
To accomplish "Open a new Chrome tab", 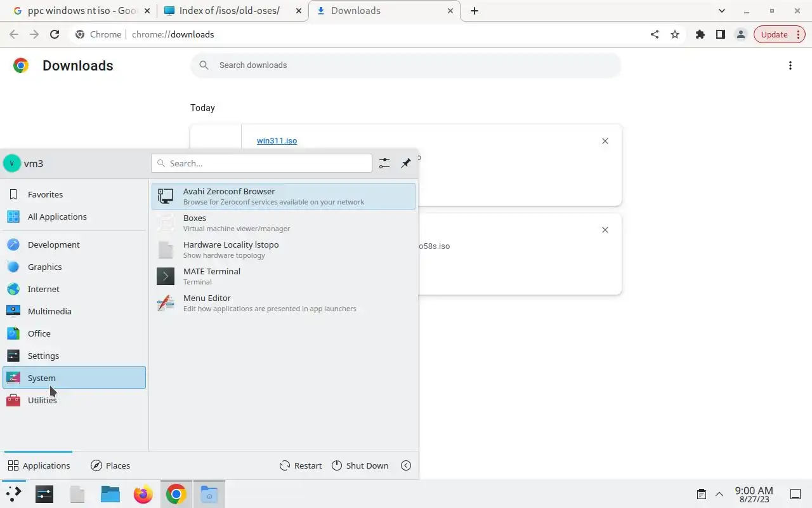I will [475, 11].
